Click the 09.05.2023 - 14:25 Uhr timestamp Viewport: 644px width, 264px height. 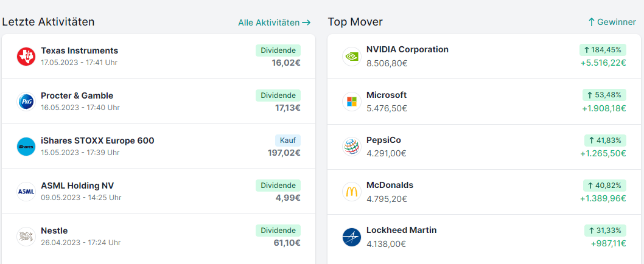click(x=81, y=198)
